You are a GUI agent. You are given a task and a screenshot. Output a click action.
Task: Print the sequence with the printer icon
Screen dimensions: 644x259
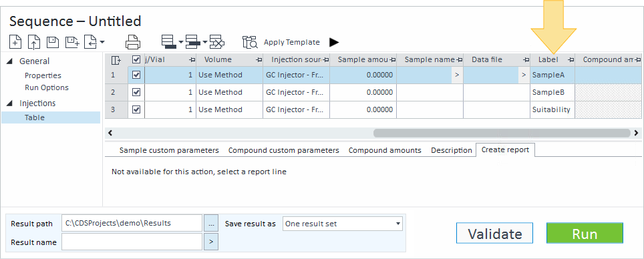(x=133, y=42)
